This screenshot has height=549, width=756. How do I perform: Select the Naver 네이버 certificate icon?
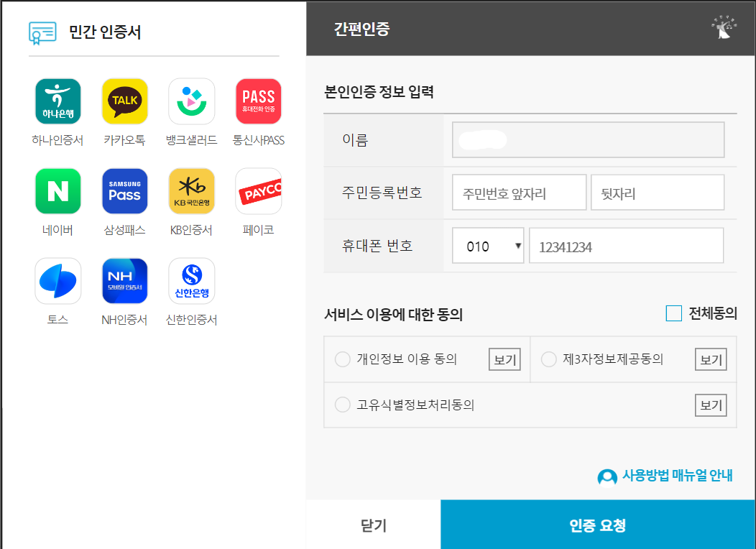click(58, 191)
